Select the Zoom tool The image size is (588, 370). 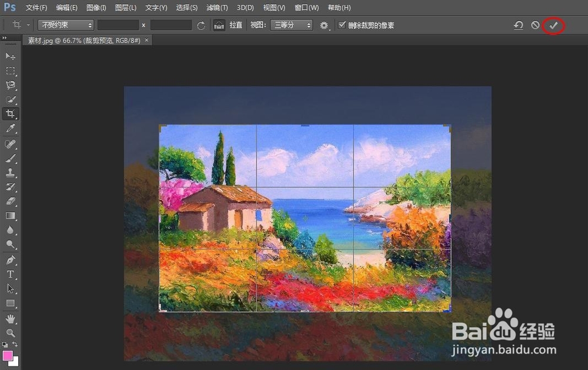(x=10, y=332)
